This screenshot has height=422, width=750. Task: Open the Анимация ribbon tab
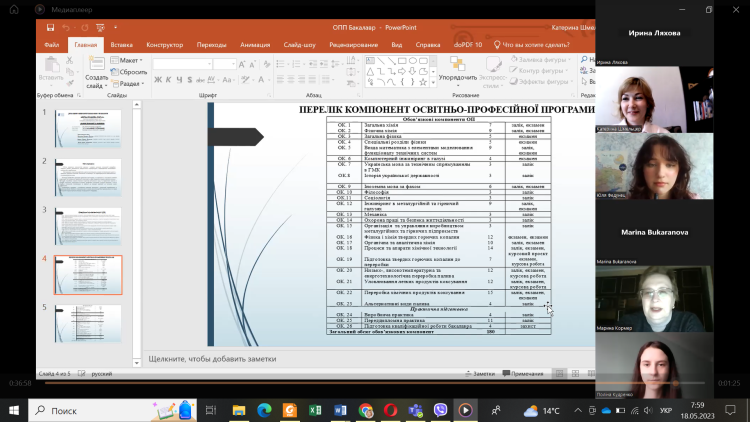click(255, 45)
